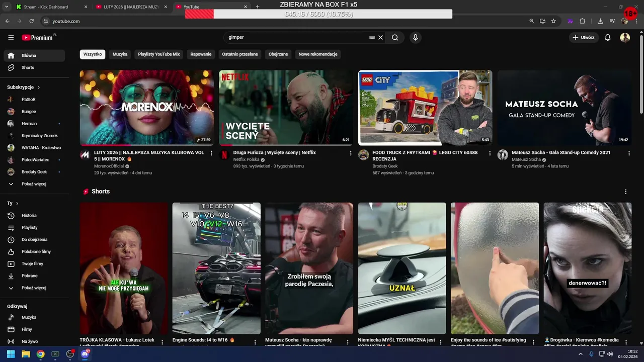Screen dimensions: 644x362
Task: Play the MORENOX club music thumbnail
Action: coord(147,108)
